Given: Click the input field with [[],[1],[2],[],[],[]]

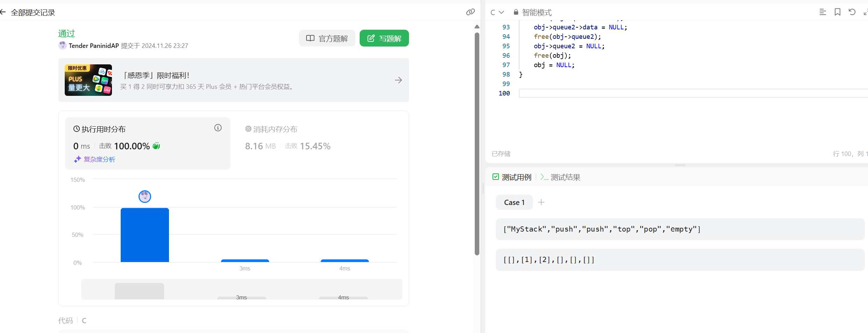Looking at the screenshot, I should (679, 260).
